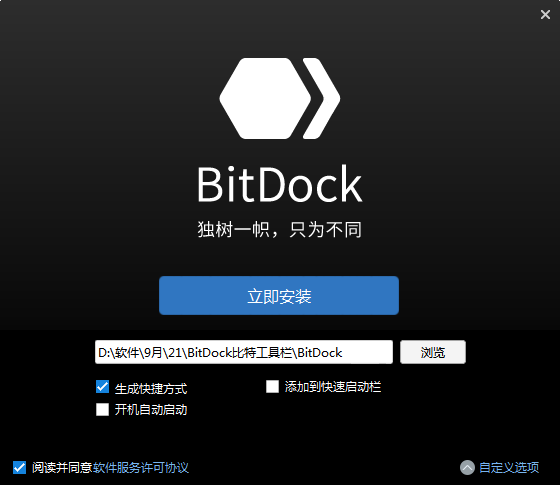
Task: Click the 自定义选项 text link
Action: (x=509, y=468)
